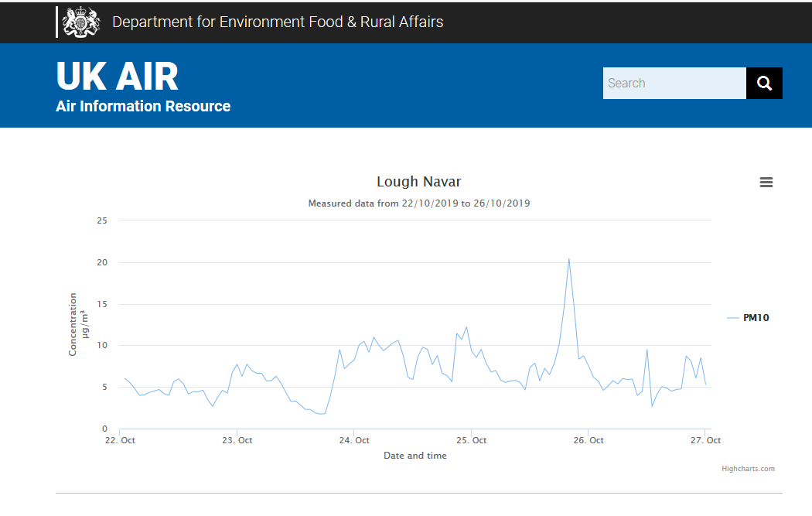Click the magnifier search button
This screenshot has width=812, height=516.
coord(764,83)
